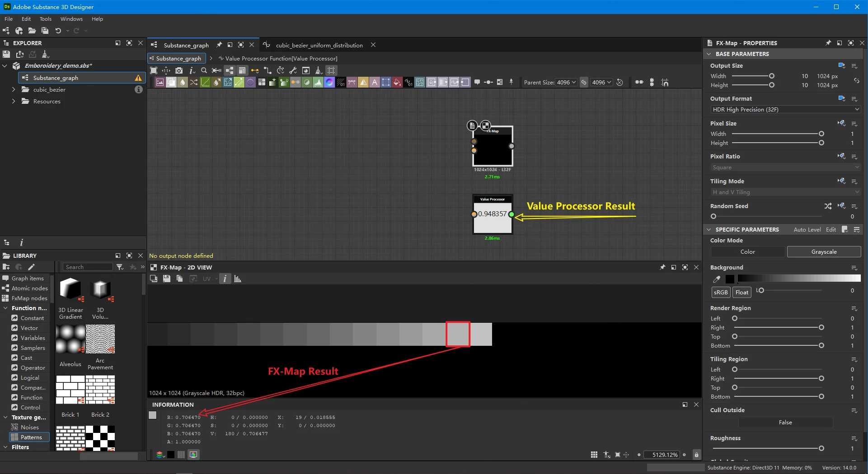This screenshot has width=868, height=474.
Task: Click the Background black color swatch
Action: pos(730,279)
